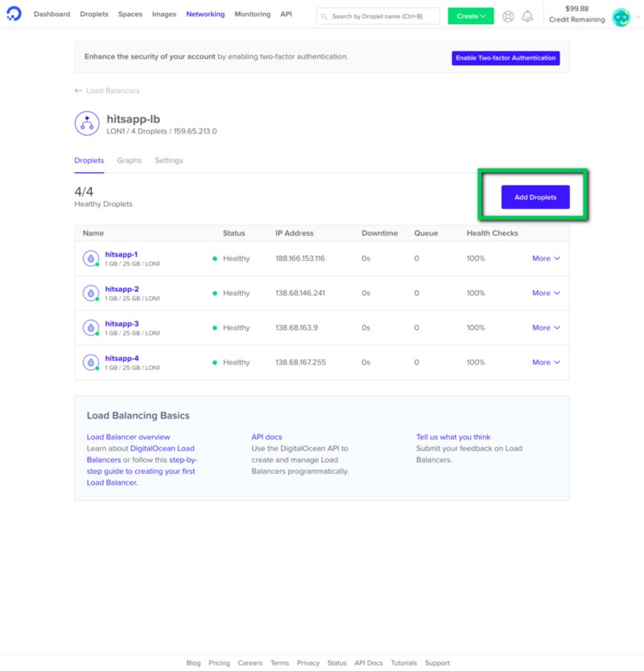Image resolution: width=644 pixels, height=671 pixels.
Task: Open the Load Balancer overview link
Action: (129, 437)
